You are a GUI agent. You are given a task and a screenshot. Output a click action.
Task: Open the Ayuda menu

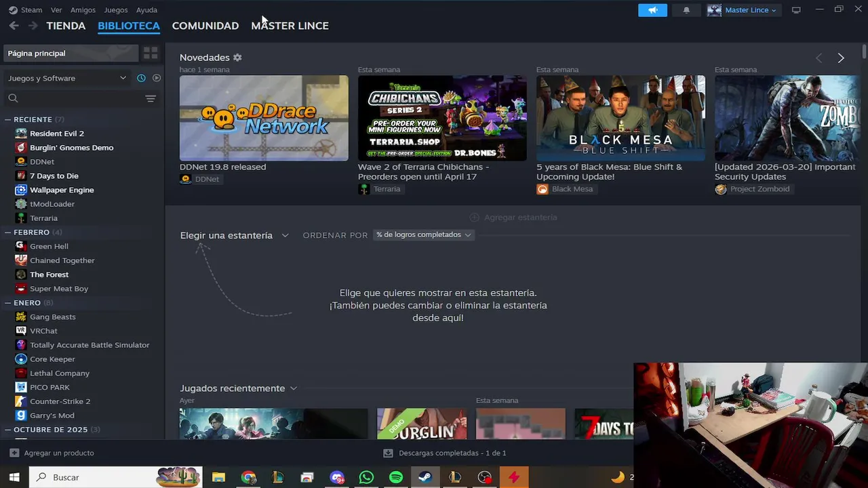146,10
